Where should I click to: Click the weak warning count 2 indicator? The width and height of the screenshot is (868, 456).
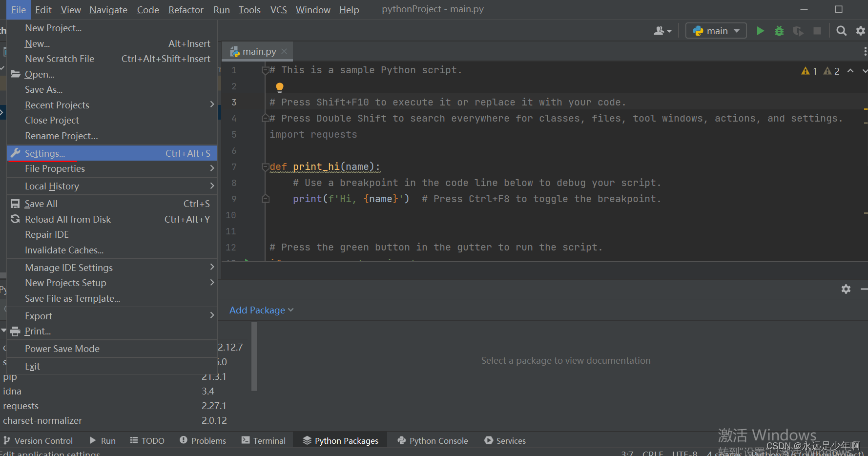click(x=831, y=71)
